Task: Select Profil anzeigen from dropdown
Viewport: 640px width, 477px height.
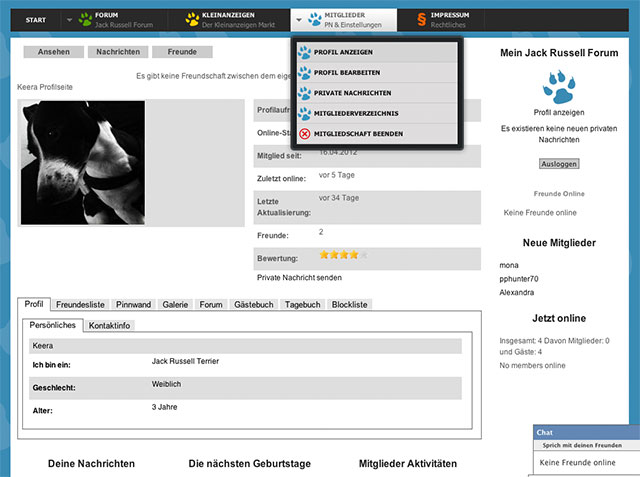Action: [377, 52]
